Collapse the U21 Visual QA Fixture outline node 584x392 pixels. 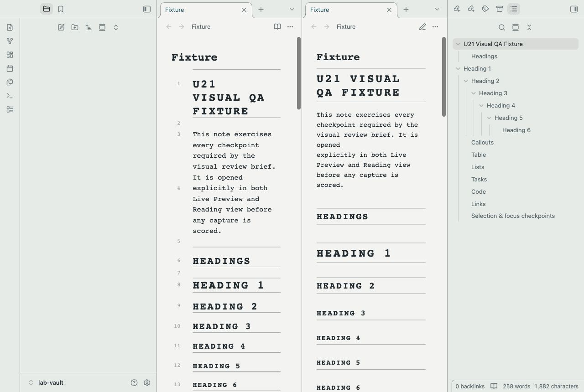458,44
